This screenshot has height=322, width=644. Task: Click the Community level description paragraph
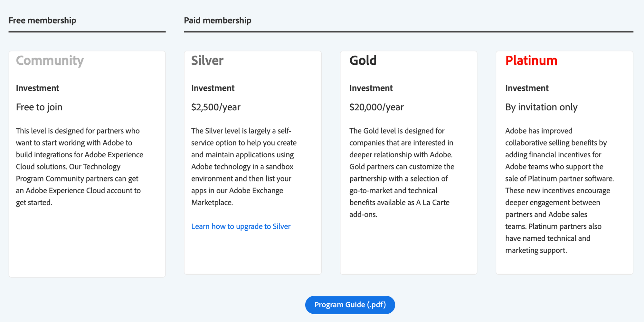pyautogui.click(x=80, y=167)
